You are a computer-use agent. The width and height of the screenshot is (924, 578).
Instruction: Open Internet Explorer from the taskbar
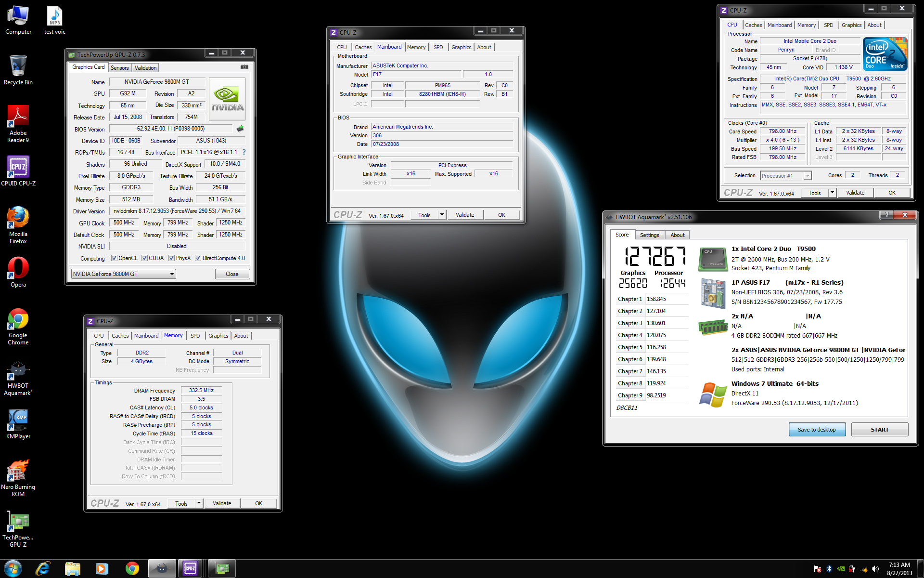click(x=43, y=569)
